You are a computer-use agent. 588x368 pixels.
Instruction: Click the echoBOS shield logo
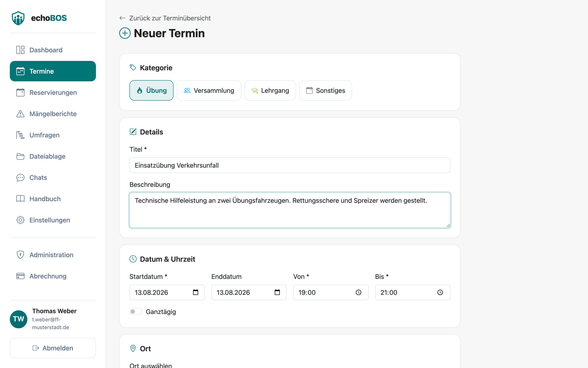[18, 18]
